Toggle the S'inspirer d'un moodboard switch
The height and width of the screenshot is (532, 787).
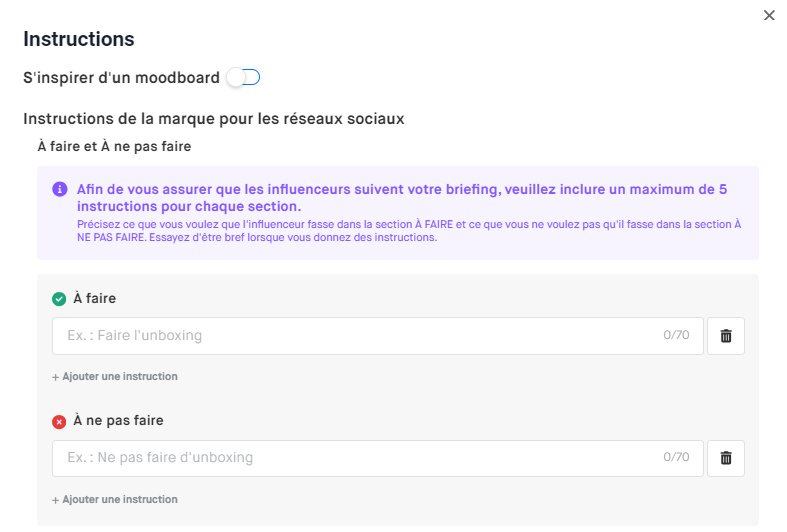(x=243, y=77)
